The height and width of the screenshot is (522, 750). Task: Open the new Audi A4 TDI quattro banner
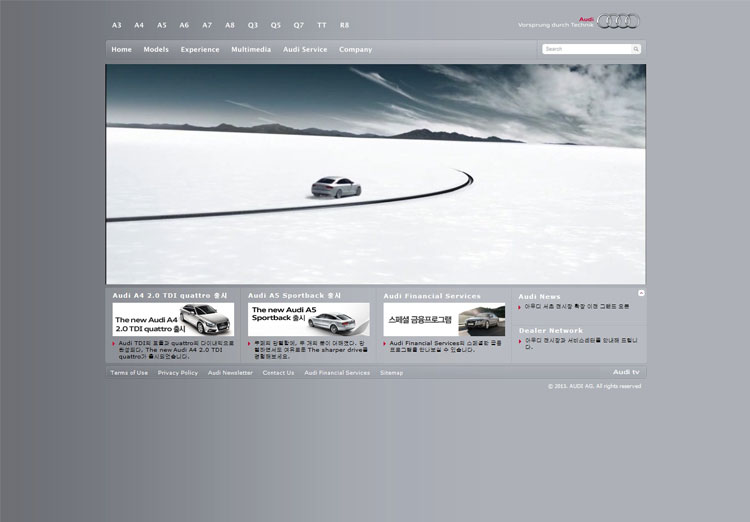(173, 320)
